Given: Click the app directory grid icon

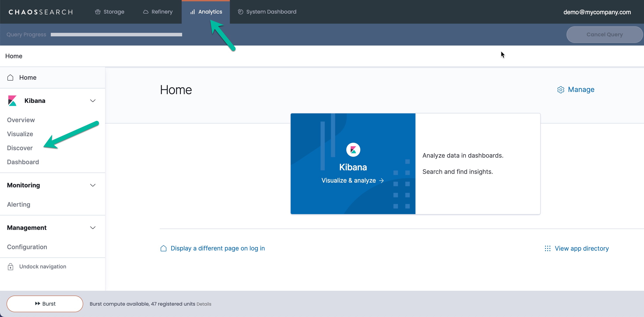Looking at the screenshot, I should click(547, 248).
